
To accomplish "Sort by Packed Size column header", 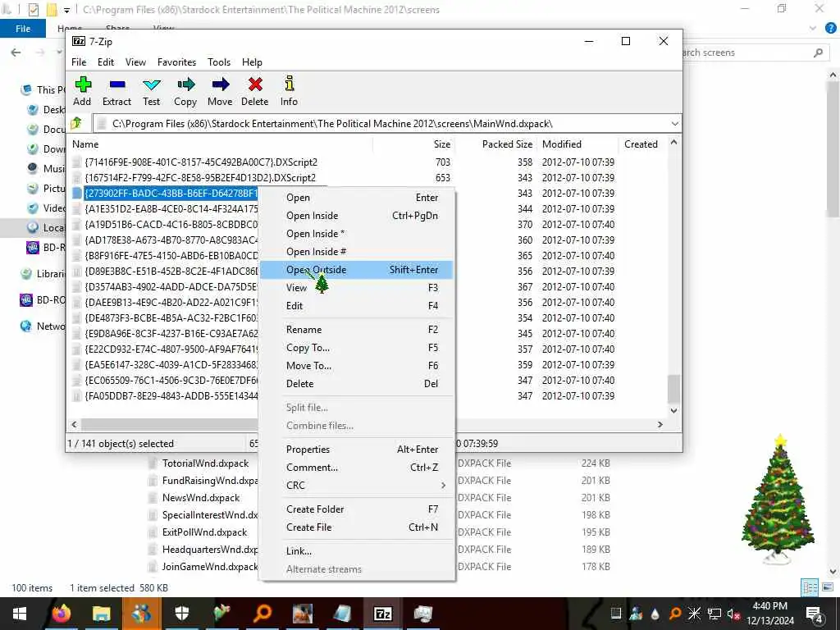I will (x=495, y=144).
